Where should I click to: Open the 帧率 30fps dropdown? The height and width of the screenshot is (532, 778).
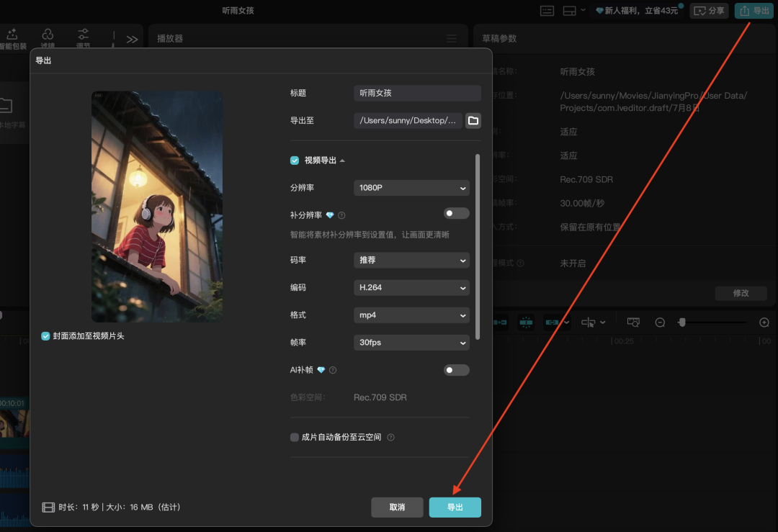pos(411,343)
